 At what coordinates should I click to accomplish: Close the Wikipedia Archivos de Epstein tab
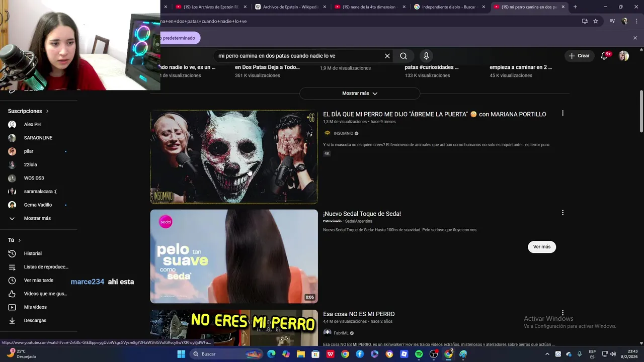[x=325, y=7]
